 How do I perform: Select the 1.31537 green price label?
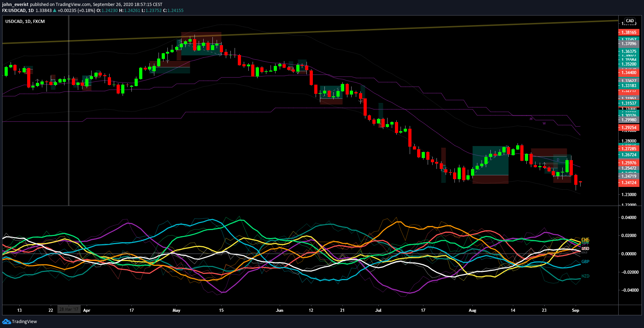[629, 103]
